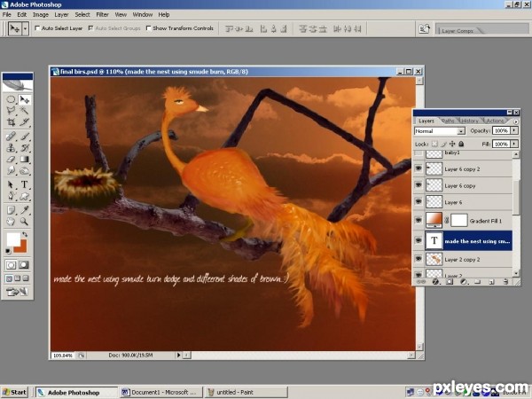Click Jump to ImageReady button
This screenshot has width=532, height=399.
[17, 291]
